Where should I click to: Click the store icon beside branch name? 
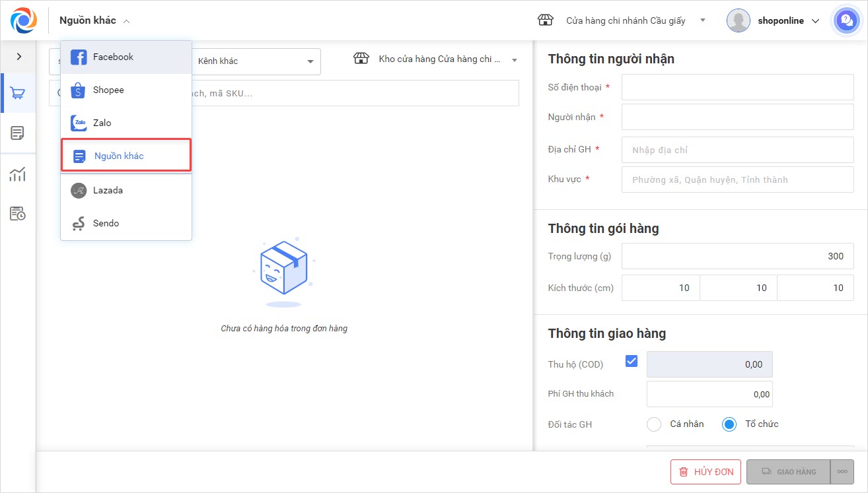(x=545, y=20)
